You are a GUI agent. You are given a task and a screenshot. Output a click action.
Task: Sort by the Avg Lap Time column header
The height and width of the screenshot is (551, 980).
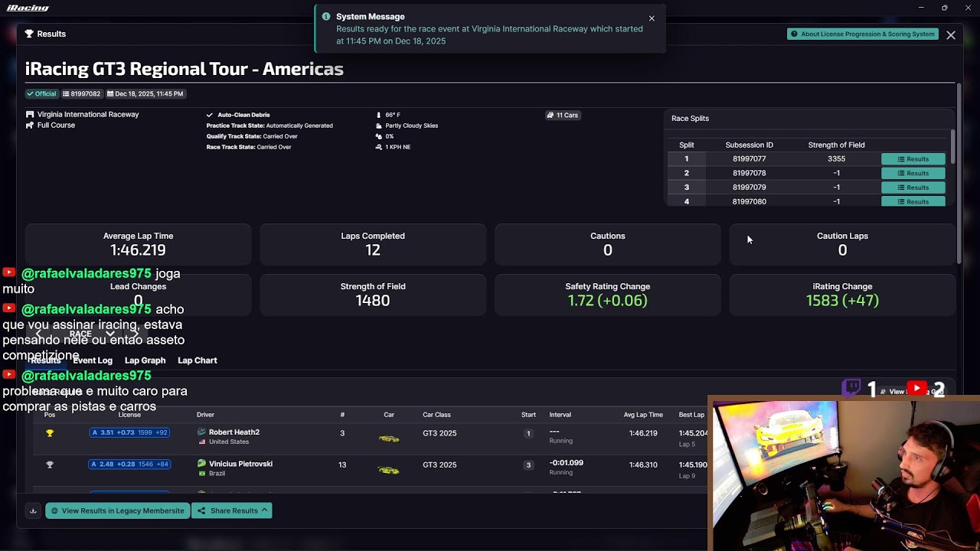click(643, 415)
